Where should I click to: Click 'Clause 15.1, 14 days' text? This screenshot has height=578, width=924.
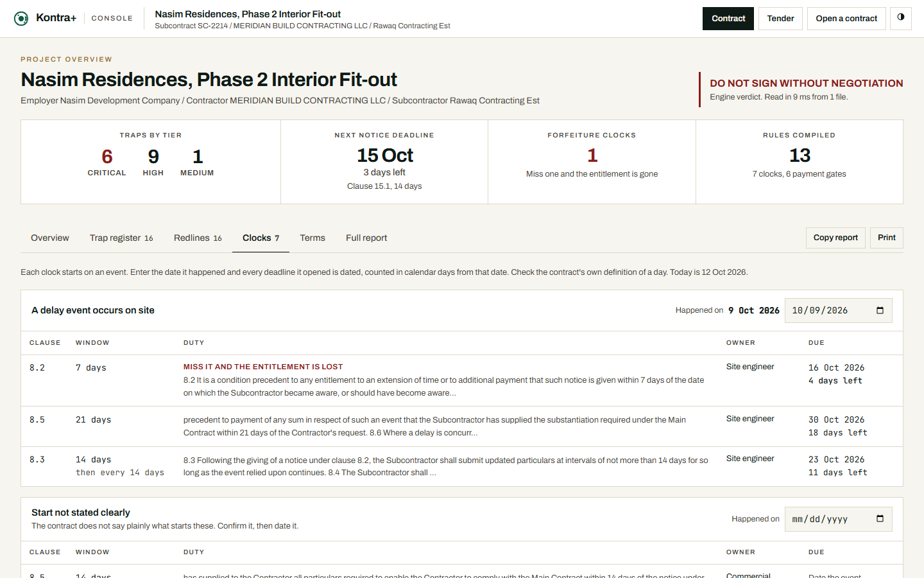click(x=384, y=186)
